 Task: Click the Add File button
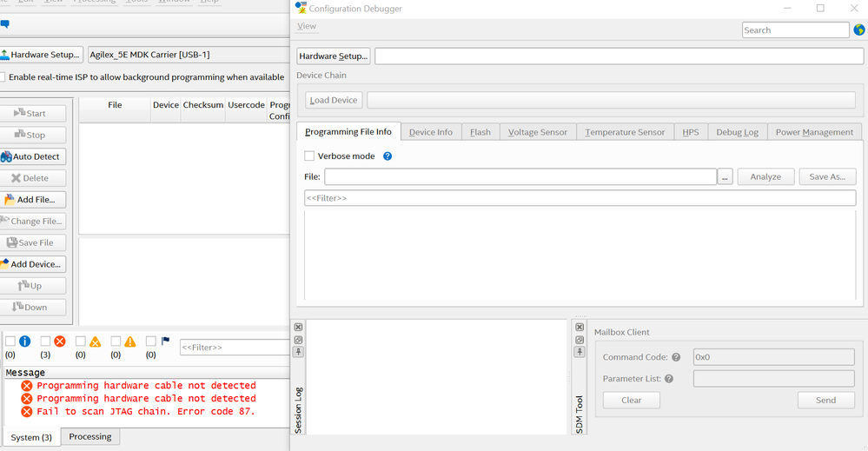pyautogui.click(x=32, y=200)
